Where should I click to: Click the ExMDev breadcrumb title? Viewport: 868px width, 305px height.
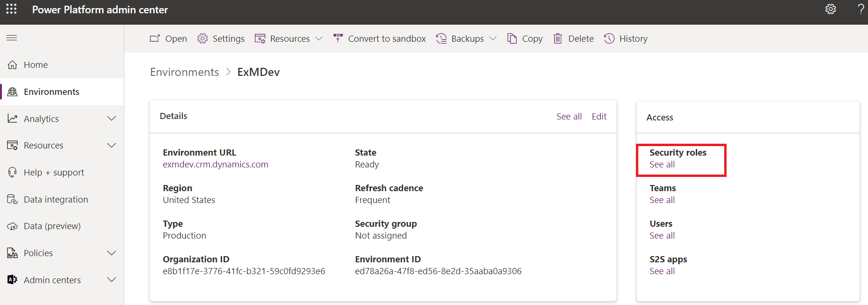point(259,72)
